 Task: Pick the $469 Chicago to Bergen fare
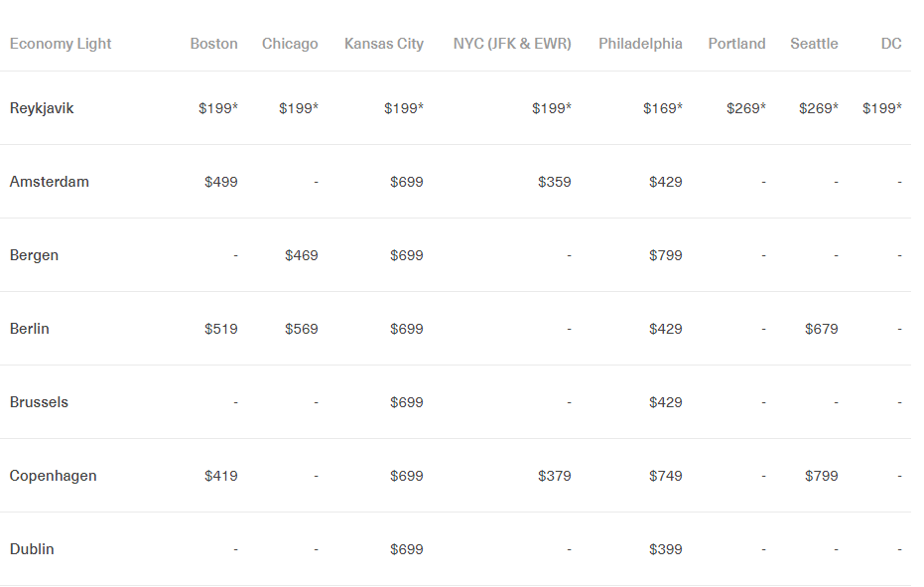coord(302,255)
